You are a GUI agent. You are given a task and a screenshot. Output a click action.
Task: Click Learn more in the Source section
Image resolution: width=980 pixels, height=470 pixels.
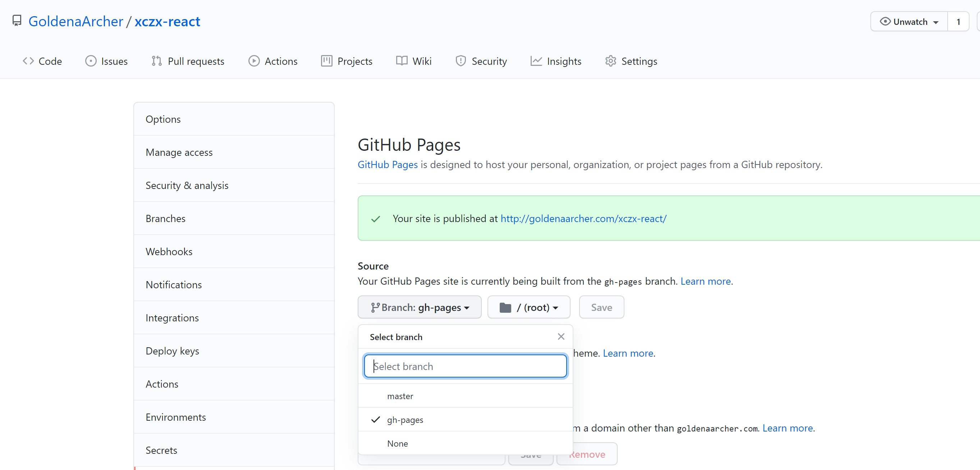click(x=705, y=281)
